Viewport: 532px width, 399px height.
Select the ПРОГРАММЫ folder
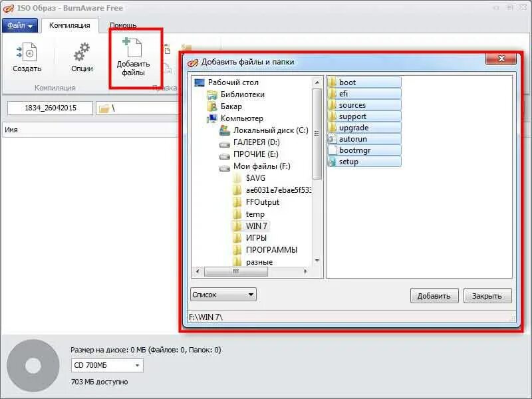click(265, 250)
